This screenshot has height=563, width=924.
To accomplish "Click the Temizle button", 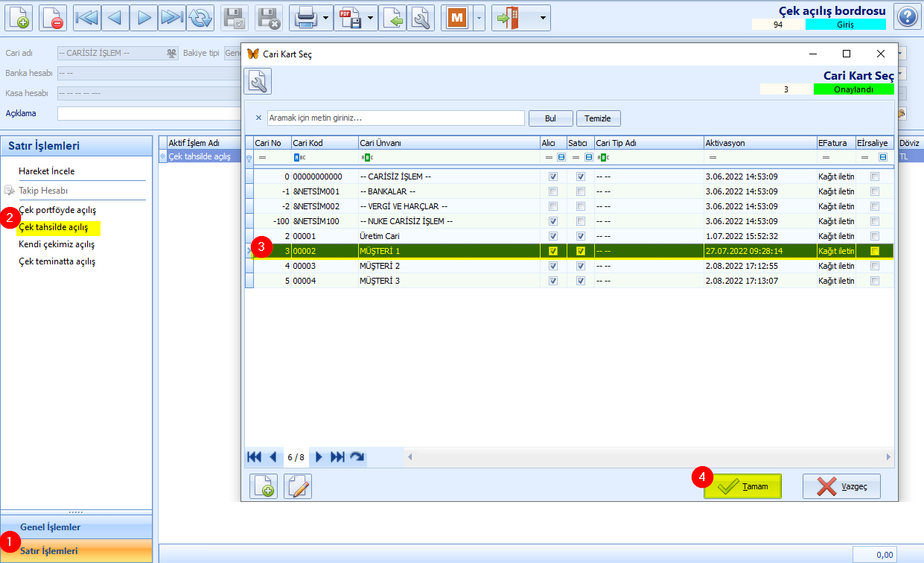I will point(598,118).
